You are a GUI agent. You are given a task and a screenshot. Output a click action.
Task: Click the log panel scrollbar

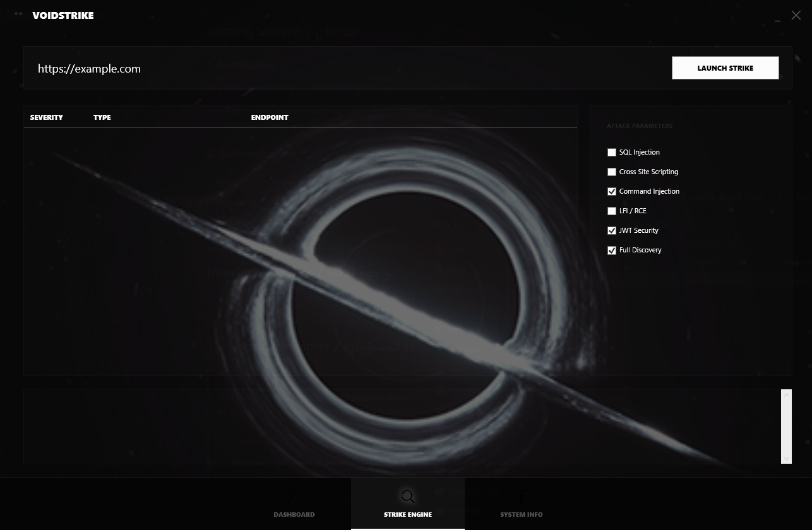(x=786, y=427)
